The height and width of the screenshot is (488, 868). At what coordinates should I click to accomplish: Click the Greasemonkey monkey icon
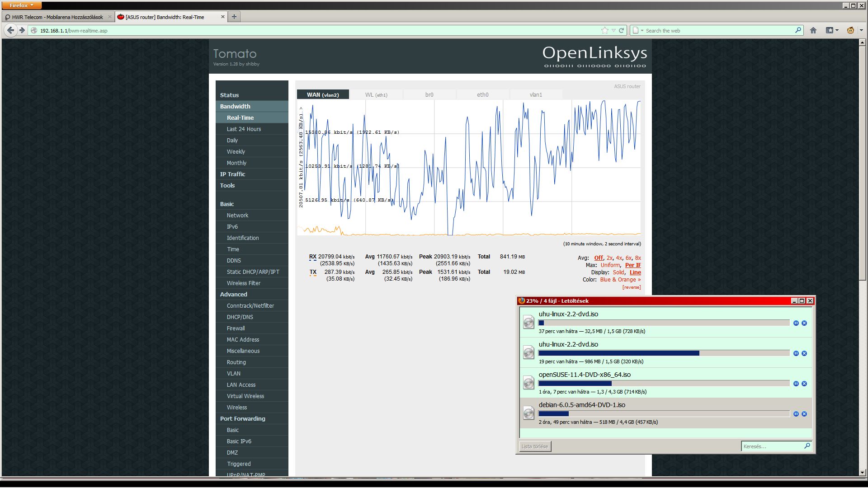point(850,30)
